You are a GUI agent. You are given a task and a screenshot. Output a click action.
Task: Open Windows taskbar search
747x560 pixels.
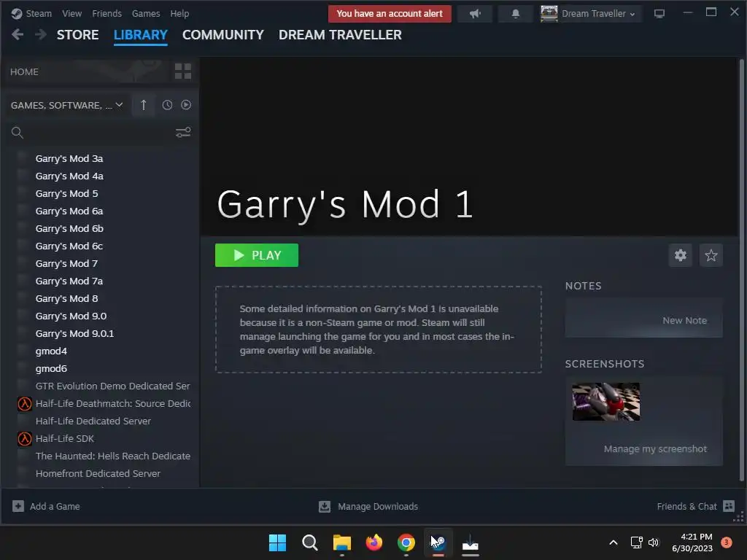309,542
